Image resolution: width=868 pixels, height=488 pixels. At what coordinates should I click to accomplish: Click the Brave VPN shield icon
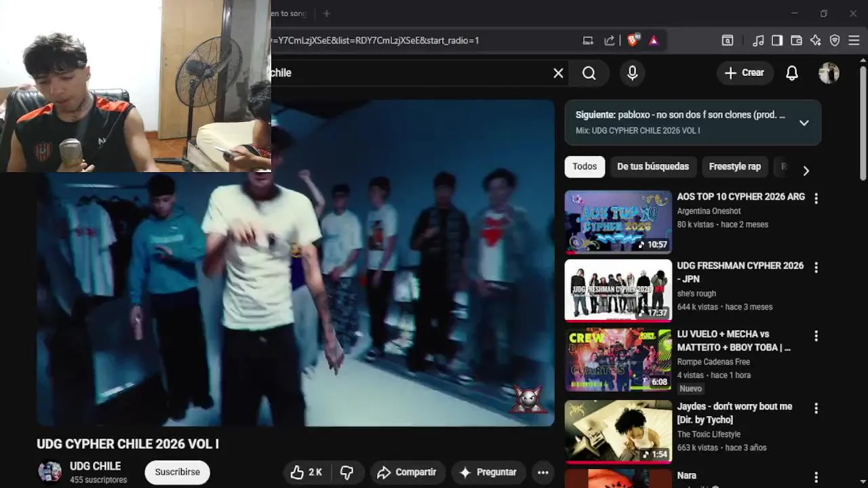(x=835, y=41)
